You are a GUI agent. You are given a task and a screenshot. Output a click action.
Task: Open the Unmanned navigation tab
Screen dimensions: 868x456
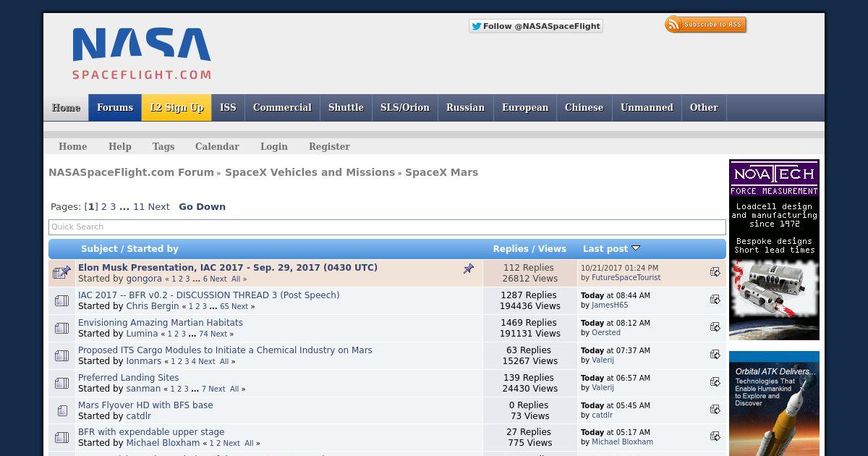pos(647,108)
